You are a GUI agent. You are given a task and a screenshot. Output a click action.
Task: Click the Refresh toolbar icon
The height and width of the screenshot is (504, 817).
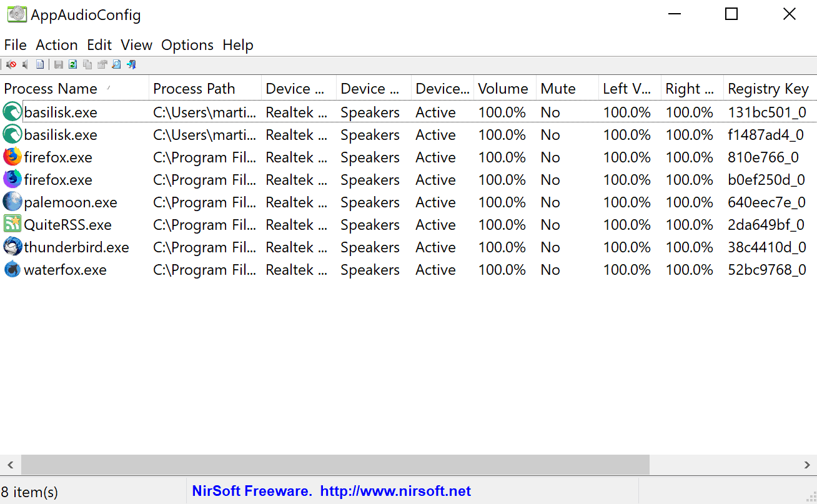[73, 64]
